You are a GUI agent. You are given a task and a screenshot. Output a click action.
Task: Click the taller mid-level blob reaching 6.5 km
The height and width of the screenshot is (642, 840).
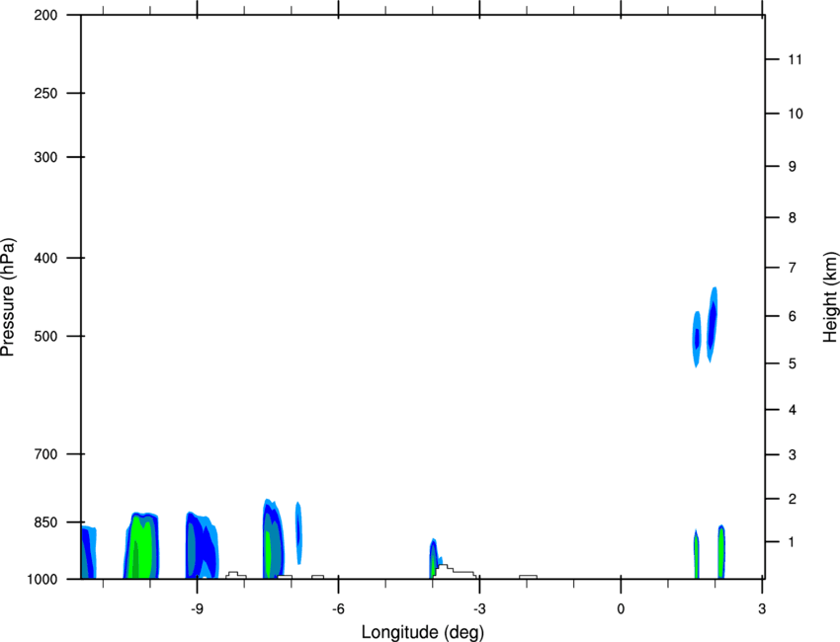pyautogui.click(x=712, y=325)
